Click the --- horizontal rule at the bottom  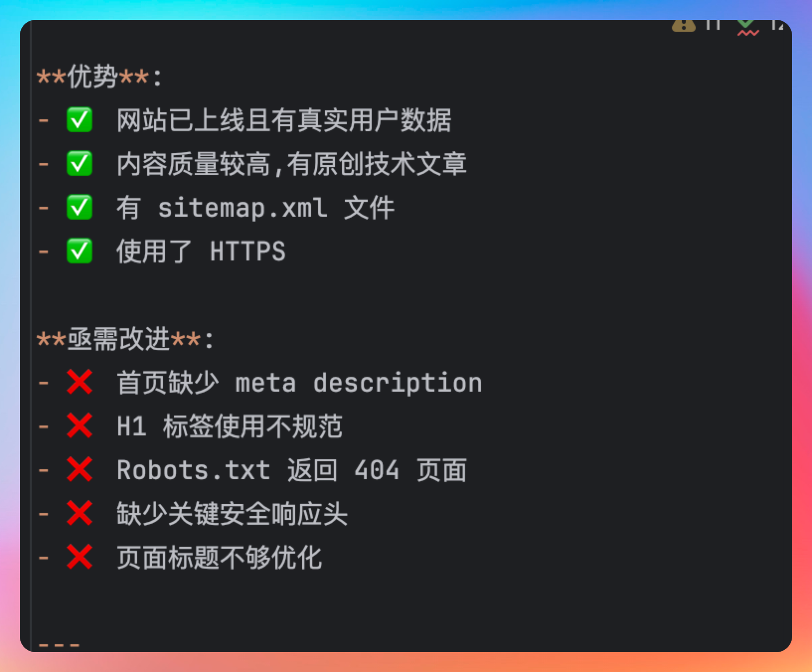coord(59,646)
